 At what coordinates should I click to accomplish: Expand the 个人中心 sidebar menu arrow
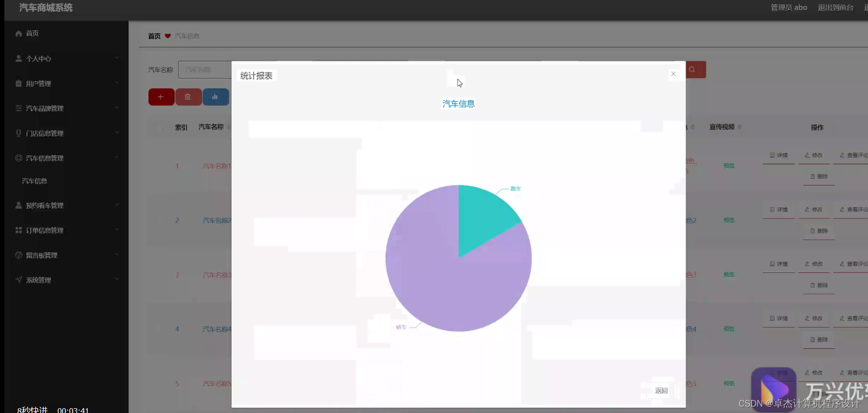117,58
